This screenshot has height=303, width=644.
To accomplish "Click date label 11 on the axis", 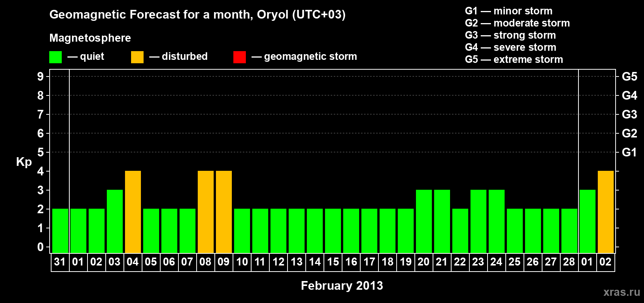I will tap(260, 262).
